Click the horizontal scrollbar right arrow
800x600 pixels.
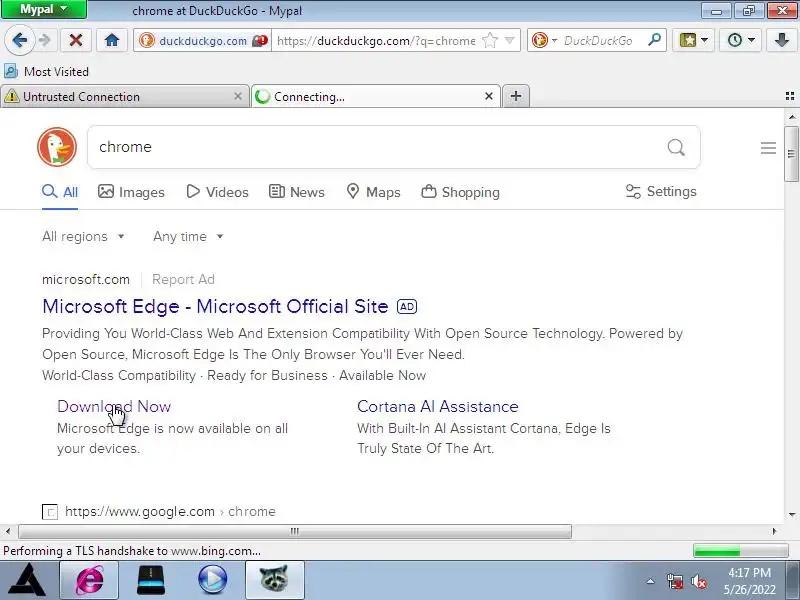tap(774, 531)
